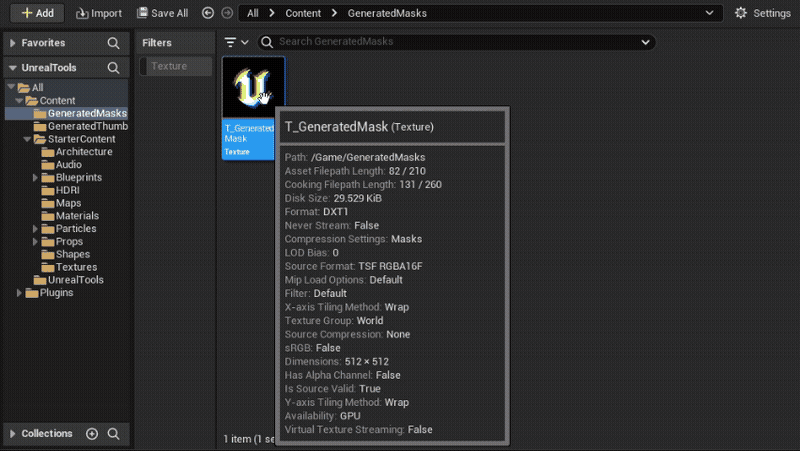
Task: Click the Add button
Action: point(37,13)
